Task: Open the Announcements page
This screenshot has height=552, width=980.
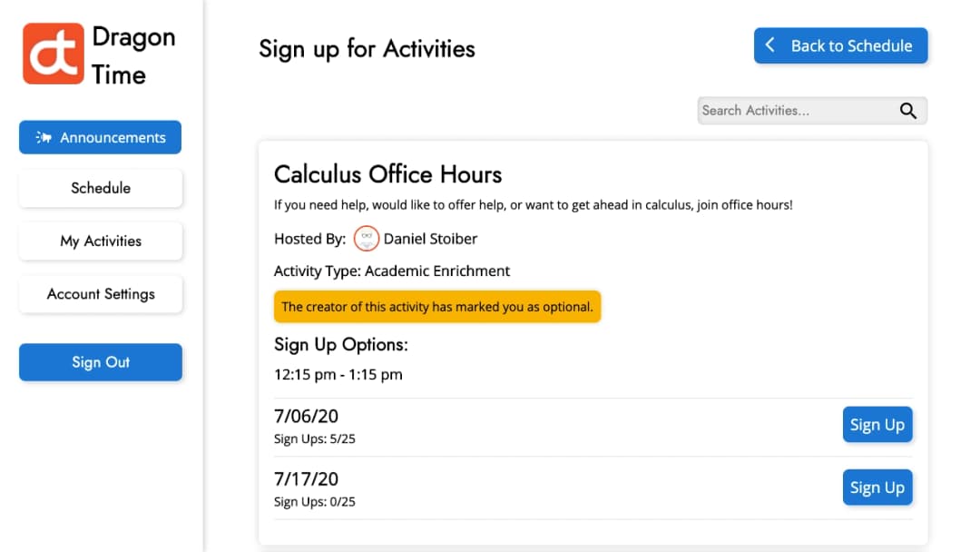Action: 100,137
